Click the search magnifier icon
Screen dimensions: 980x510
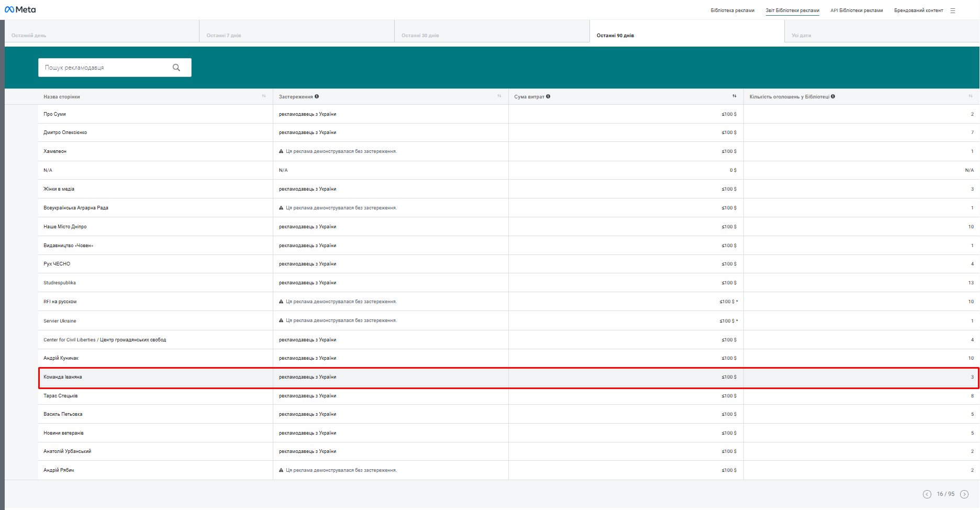[176, 68]
